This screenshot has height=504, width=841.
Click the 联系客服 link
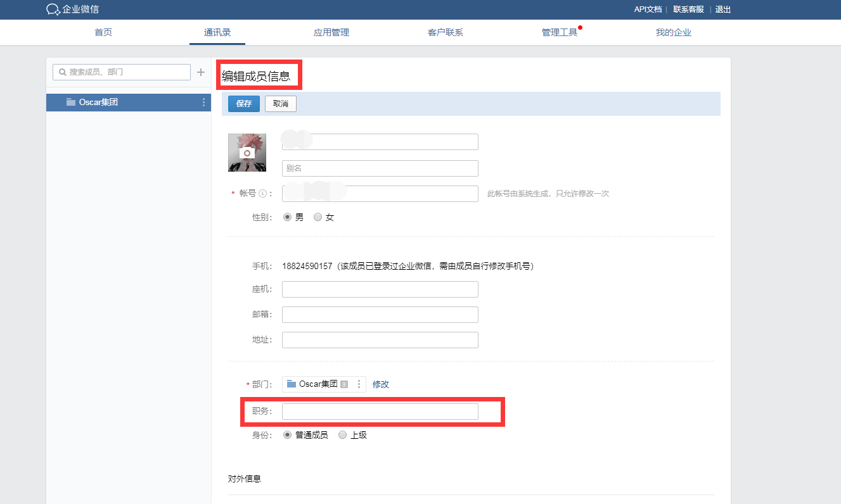[x=688, y=9]
